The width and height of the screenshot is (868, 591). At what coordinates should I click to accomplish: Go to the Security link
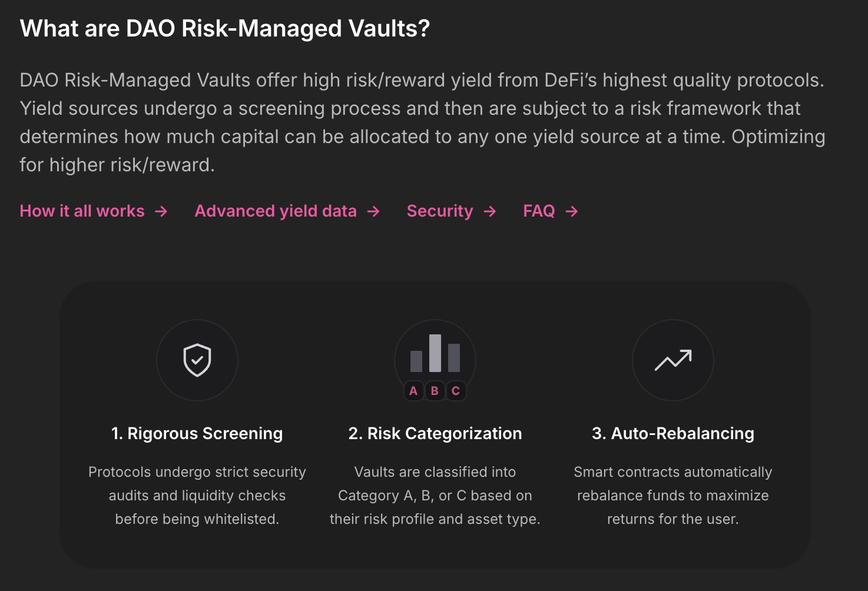click(440, 211)
